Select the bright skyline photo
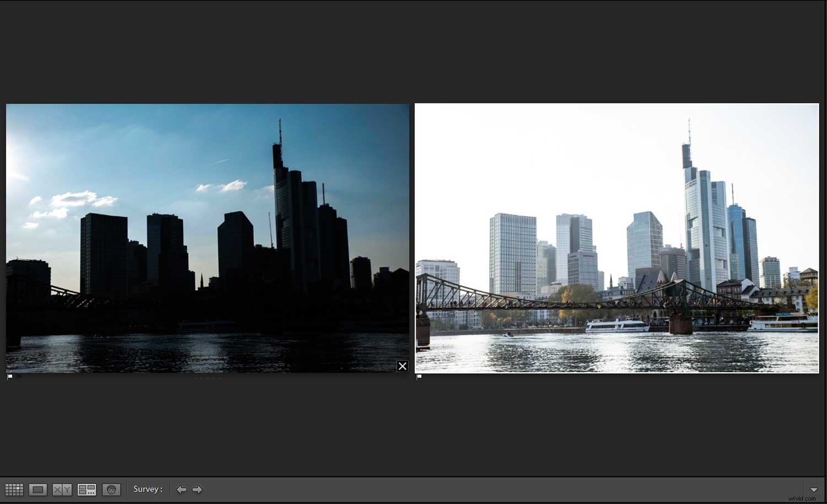The image size is (827, 504). point(616,237)
